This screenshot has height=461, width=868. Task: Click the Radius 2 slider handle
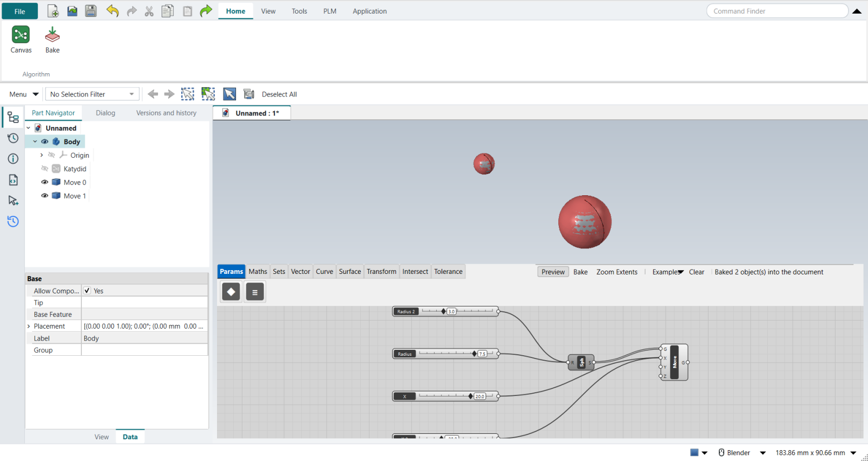click(444, 311)
